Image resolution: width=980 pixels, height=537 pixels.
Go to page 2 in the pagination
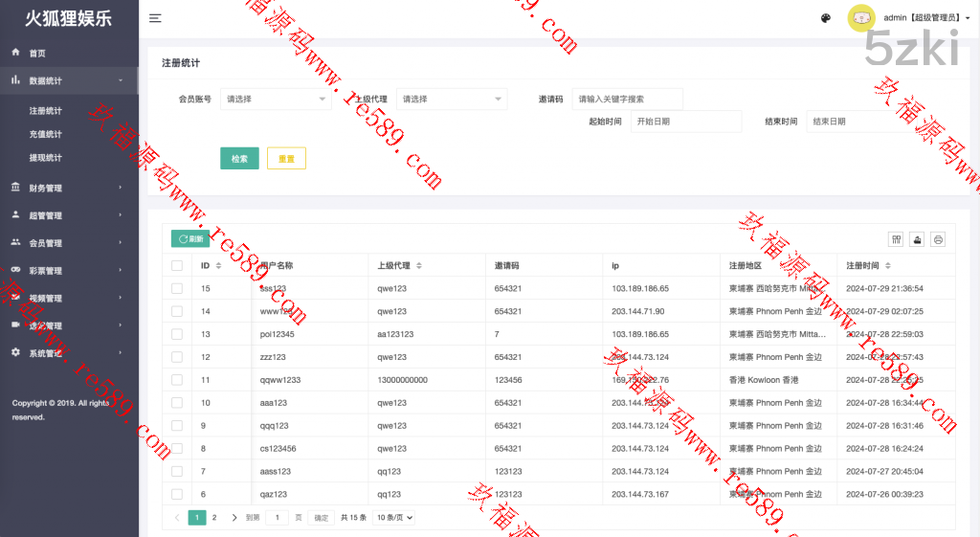click(214, 518)
